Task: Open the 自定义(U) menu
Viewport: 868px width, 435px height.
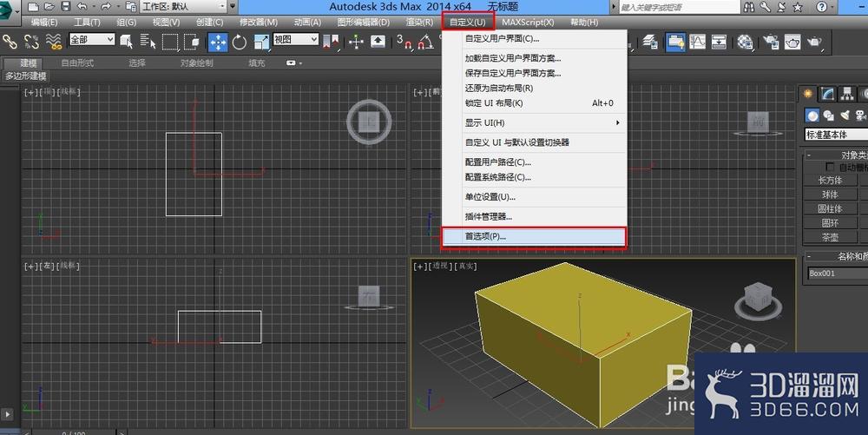Action: click(x=468, y=22)
